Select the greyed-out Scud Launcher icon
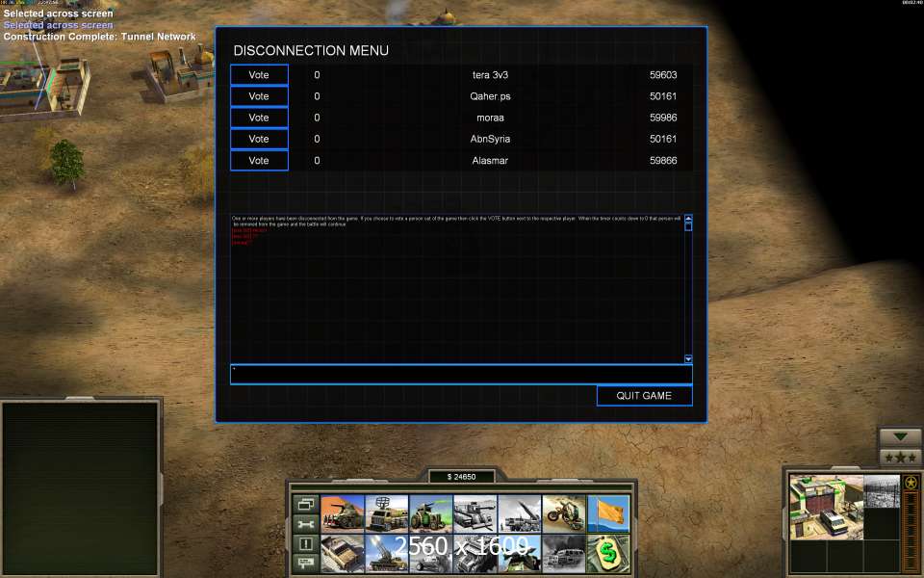The height and width of the screenshot is (578, 924). click(x=519, y=513)
